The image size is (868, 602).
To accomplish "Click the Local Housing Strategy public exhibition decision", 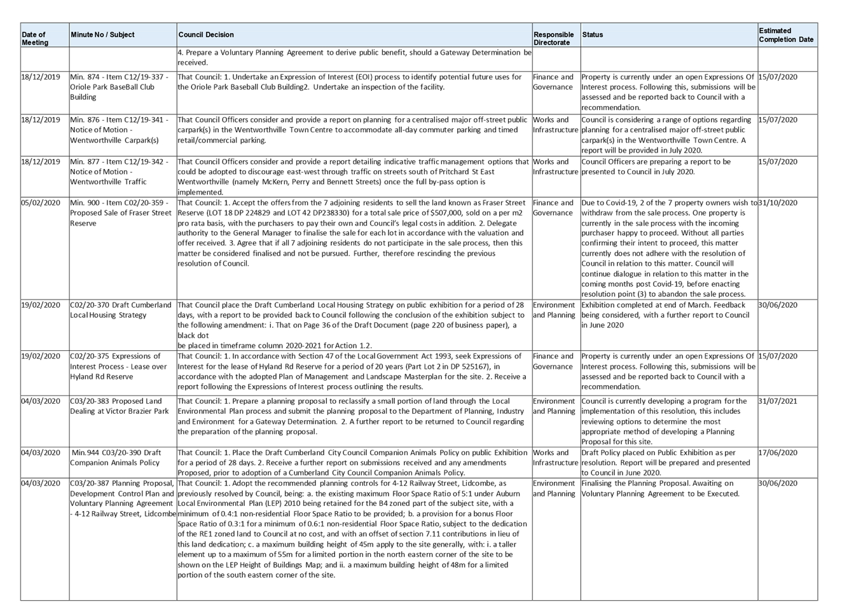I will click(x=351, y=325).
